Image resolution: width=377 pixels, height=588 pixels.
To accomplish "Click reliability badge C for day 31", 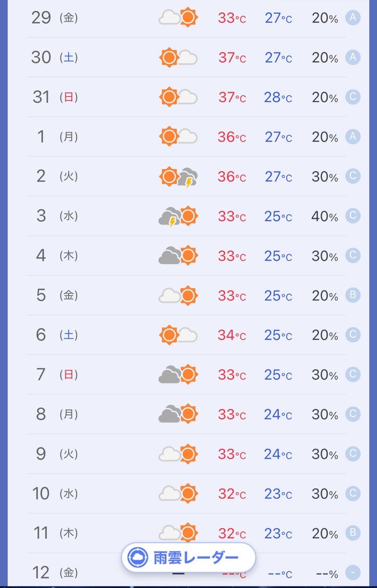I will [x=352, y=97].
